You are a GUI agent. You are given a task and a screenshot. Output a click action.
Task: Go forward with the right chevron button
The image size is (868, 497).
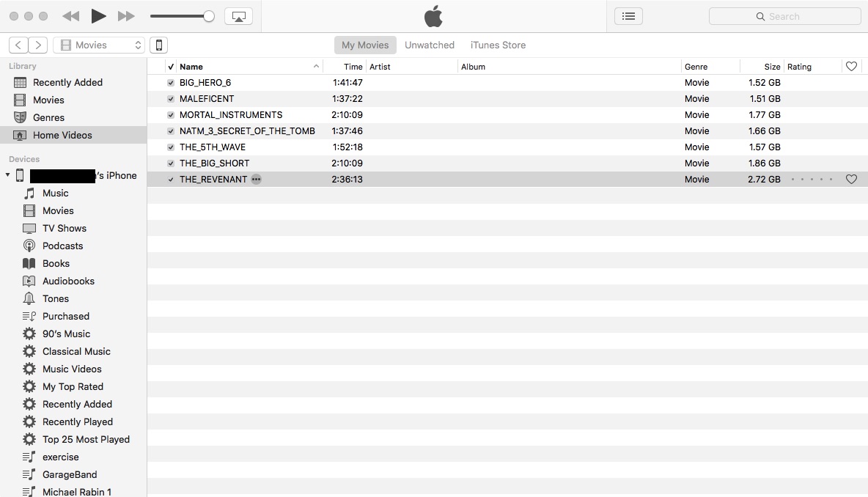[37, 45]
